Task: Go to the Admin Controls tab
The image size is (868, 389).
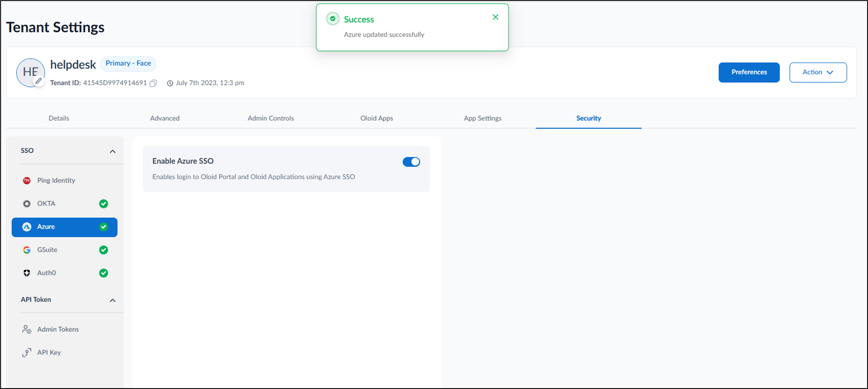Action: [271, 118]
